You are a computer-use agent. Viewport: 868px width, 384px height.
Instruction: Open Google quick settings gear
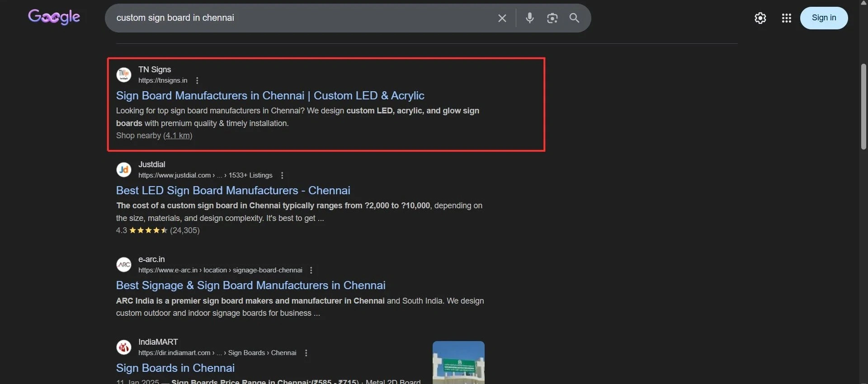pos(760,18)
